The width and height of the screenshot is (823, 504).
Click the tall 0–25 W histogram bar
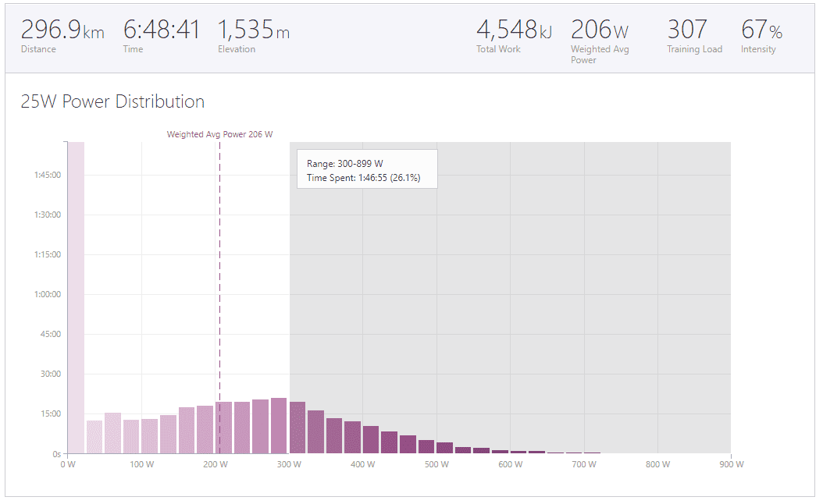(x=76, y=297)
